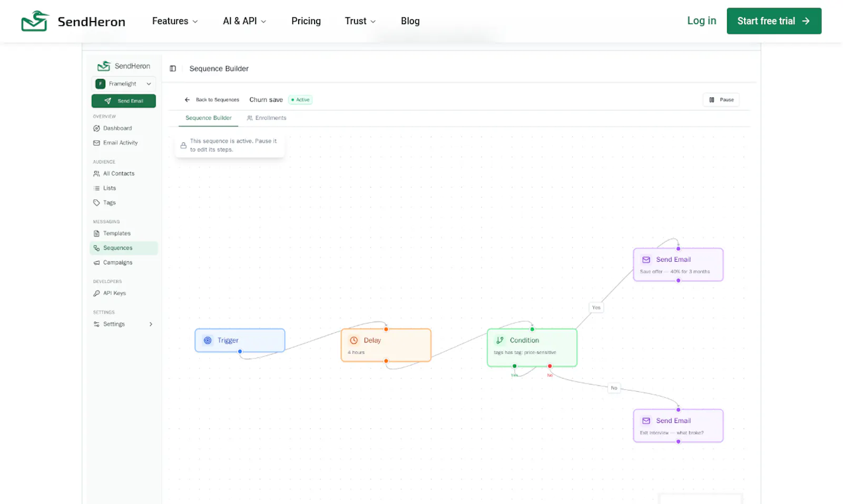Click the All Contacts people icon
Image resolution: width=843 pixels, height=504 pixels.
pos(96,173)
